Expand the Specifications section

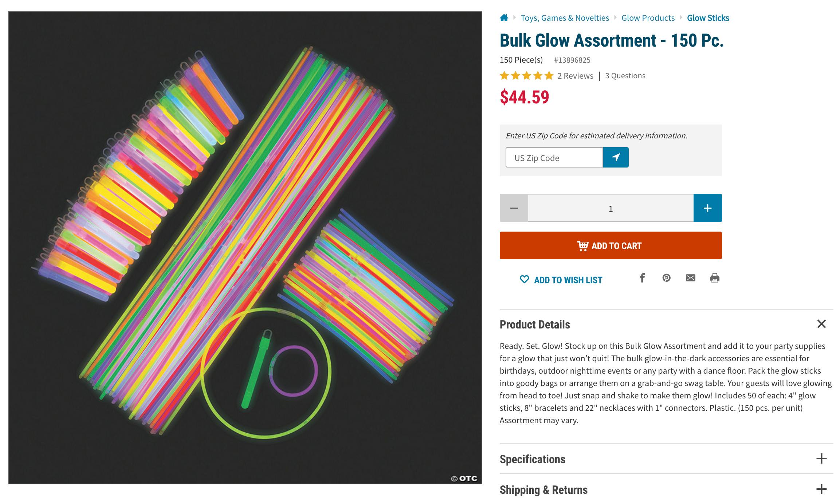821,458
